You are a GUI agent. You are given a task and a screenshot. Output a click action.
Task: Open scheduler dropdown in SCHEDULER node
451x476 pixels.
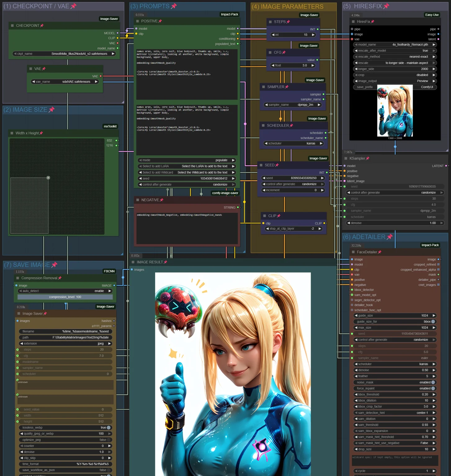pos(294,143)
